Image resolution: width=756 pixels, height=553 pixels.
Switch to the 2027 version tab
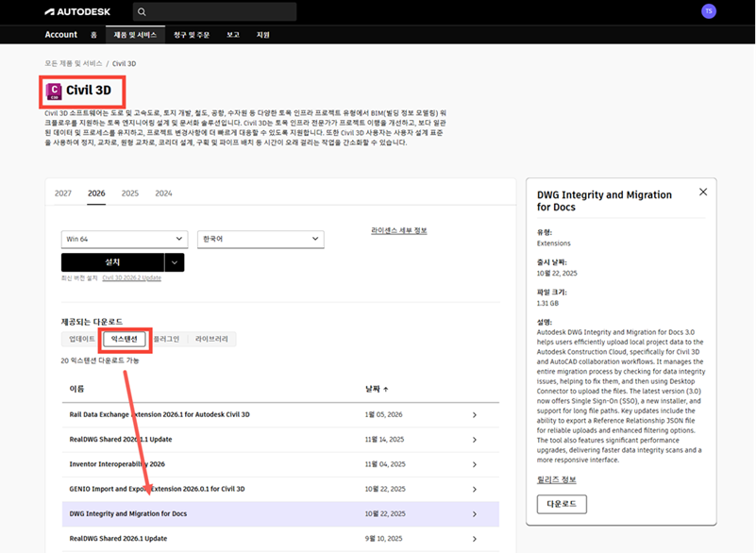tap(62, 193)
